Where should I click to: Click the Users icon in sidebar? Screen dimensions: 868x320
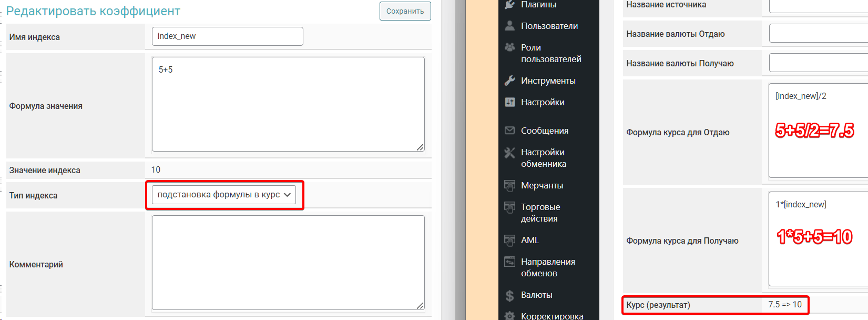point(509,26)
